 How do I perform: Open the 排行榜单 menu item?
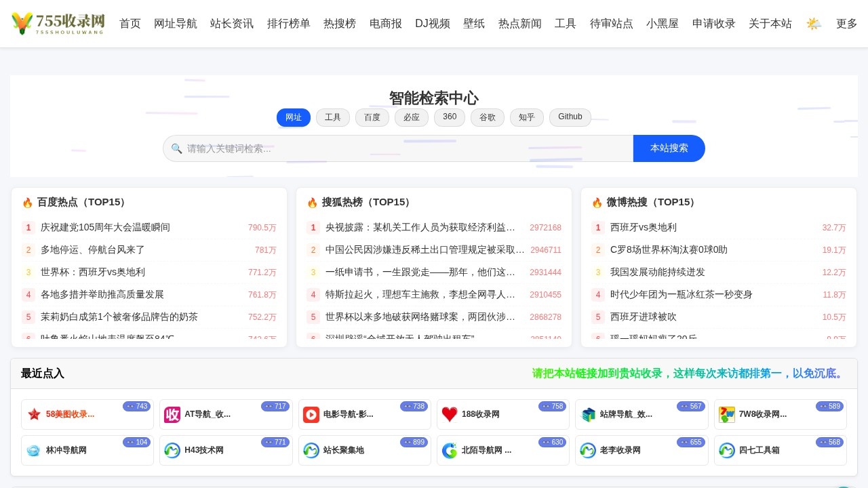click(289, 24)
